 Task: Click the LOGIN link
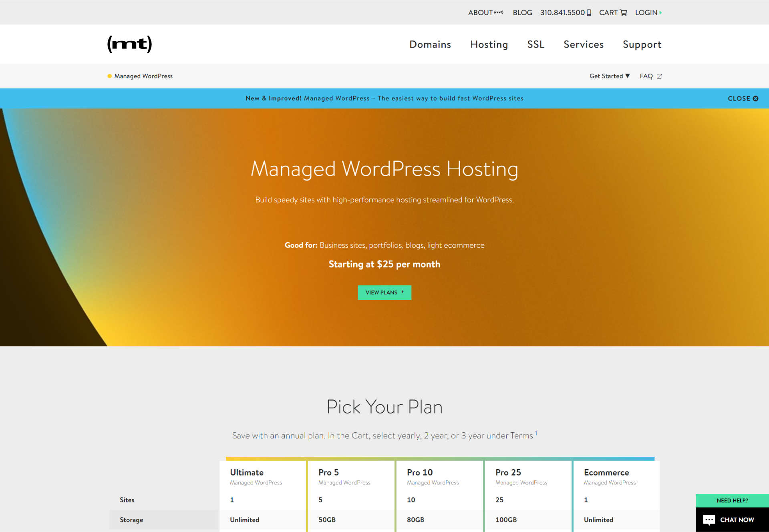click(646, 13)
